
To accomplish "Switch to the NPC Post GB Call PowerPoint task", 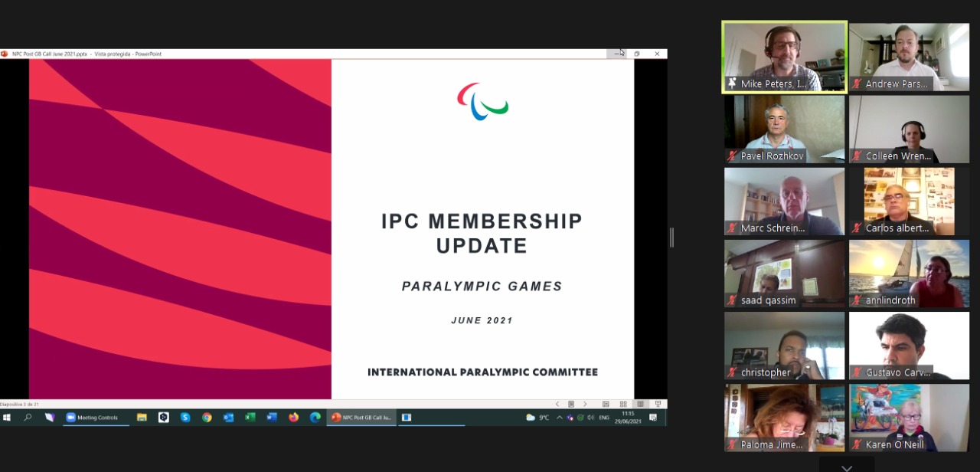I will (x=361, y=418).
